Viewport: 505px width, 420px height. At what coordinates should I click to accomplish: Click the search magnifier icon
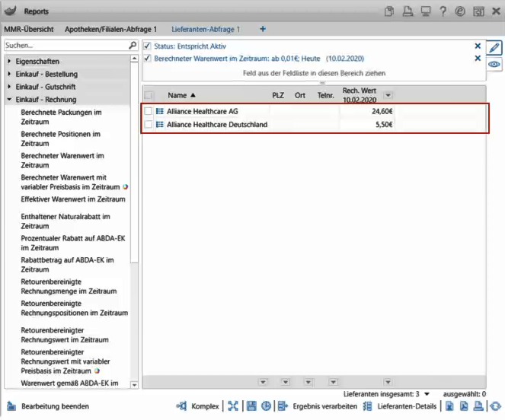133,46
